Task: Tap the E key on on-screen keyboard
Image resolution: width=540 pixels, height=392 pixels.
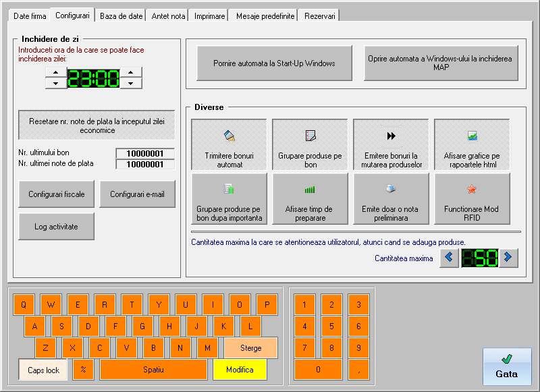Action: pyautogui.click(x=78, y=304)
